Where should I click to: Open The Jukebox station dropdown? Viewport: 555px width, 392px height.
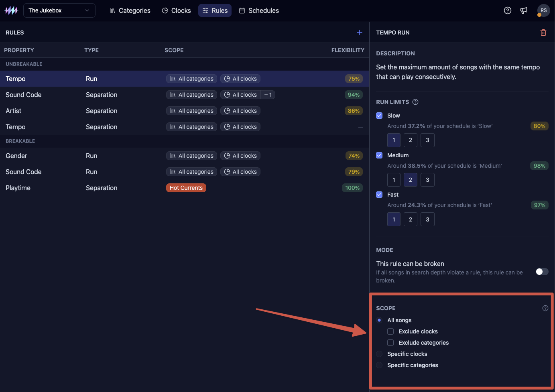(x=59, y=10)
